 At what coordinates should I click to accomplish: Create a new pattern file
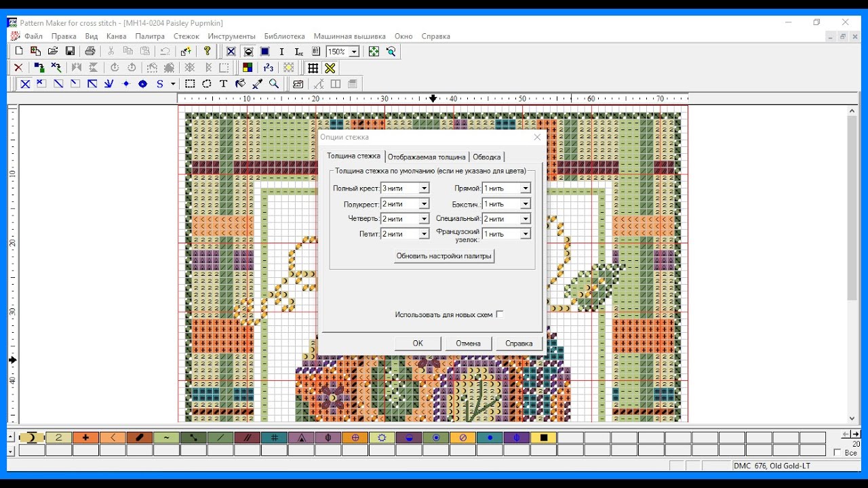click(x=18, y=51)
